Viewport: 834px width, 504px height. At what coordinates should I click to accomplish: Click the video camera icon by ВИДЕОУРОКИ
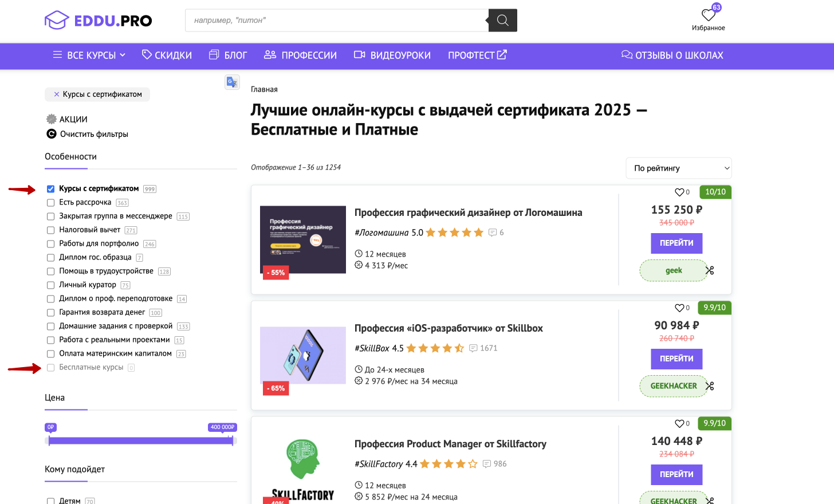point(360,54)
